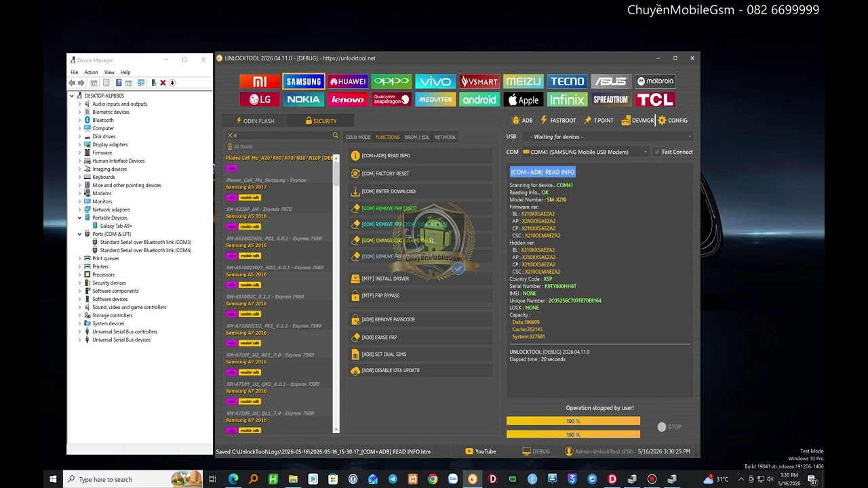Choose the Huawei brand logo
The width and height of the screenshot is (868, 488).
click(x=348, y=81)
